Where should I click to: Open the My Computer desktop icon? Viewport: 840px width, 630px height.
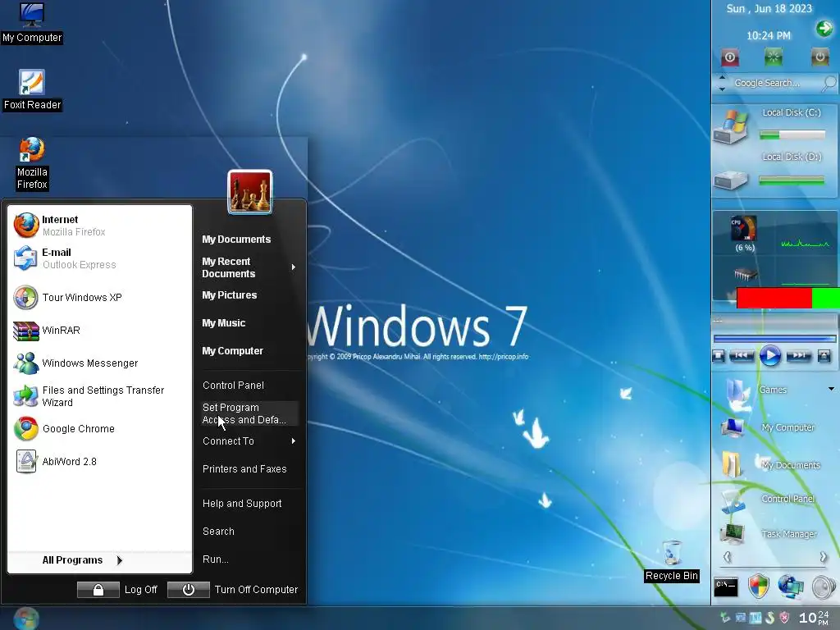(32, 22)
